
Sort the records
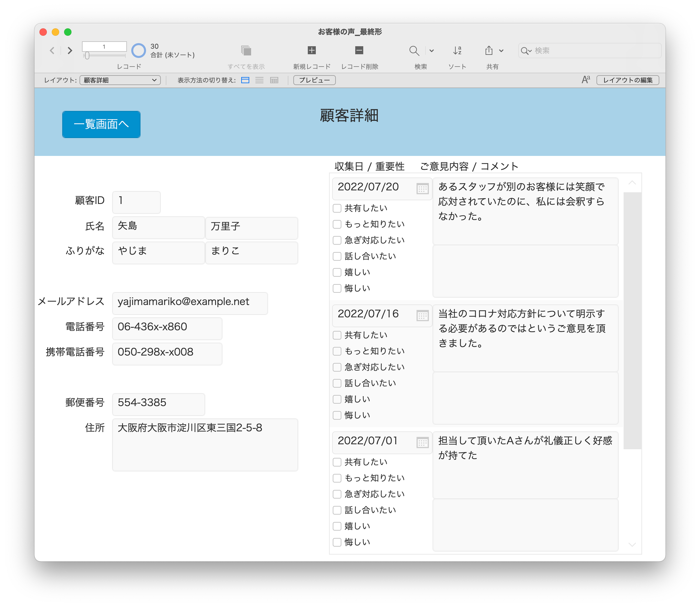[457, 51]
